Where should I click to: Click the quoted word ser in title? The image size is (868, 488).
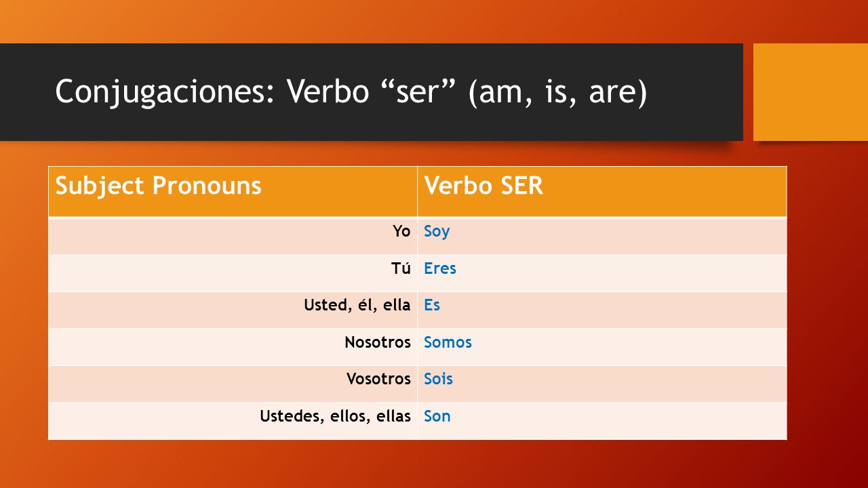[x=421, y=93]
